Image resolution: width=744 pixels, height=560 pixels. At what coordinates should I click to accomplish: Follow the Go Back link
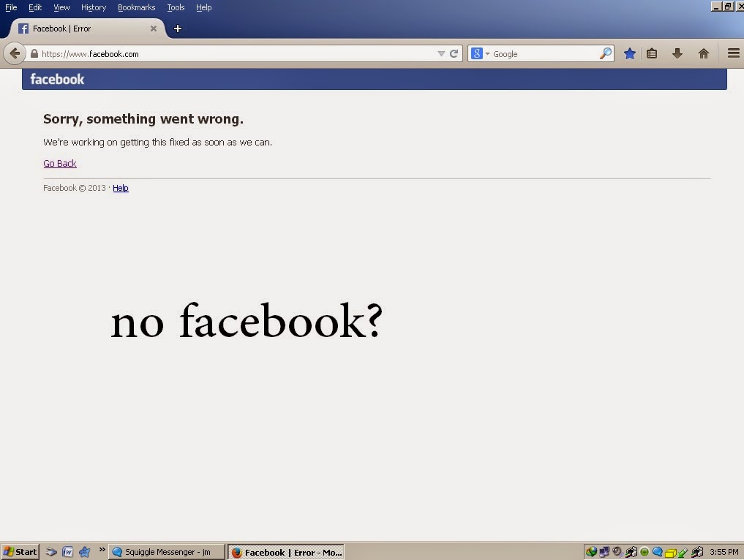[60, 164]
